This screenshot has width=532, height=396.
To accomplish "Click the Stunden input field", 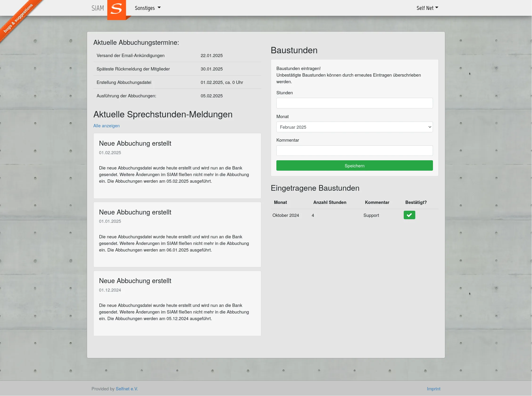I will pos(354,103).
